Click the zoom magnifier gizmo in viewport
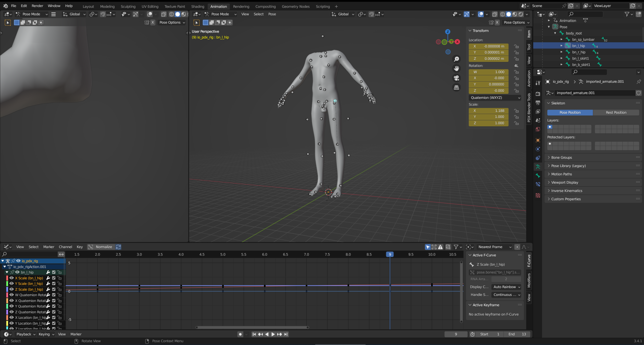Image resolution: width=644 pixels, height=345 pixels. tap(457, 59)
